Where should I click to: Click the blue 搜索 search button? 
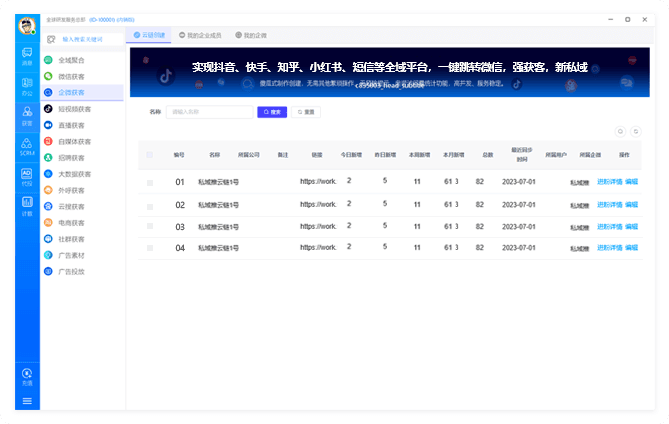pos(270,112)
